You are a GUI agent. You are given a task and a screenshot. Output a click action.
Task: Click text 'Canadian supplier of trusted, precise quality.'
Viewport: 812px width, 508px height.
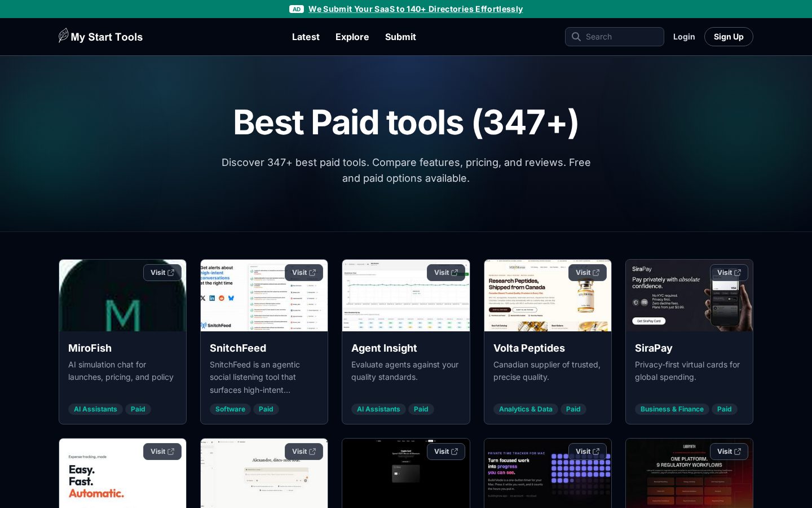547,371
